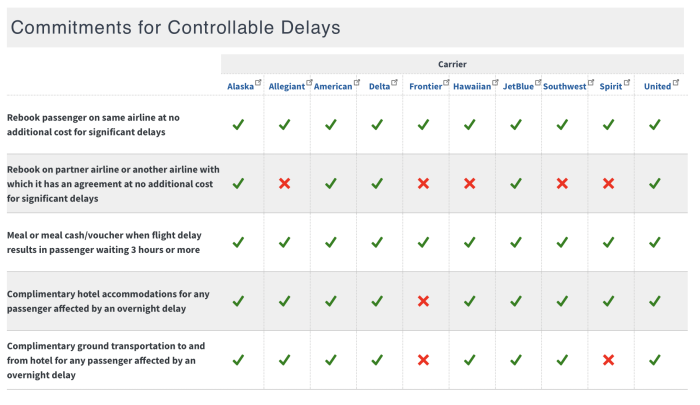Open the Alaska carrier link
700x405 pixels.
point(242,87)
